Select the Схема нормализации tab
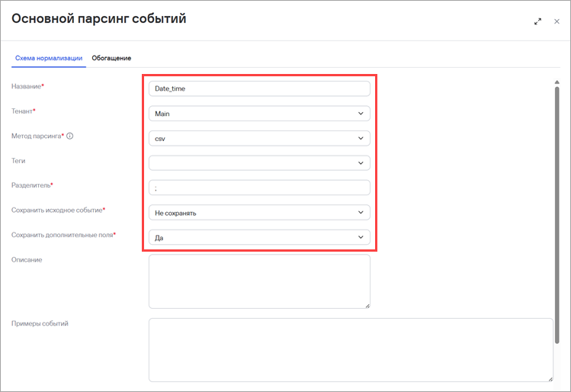The image size is (571, 392). (x=49, y=58)
